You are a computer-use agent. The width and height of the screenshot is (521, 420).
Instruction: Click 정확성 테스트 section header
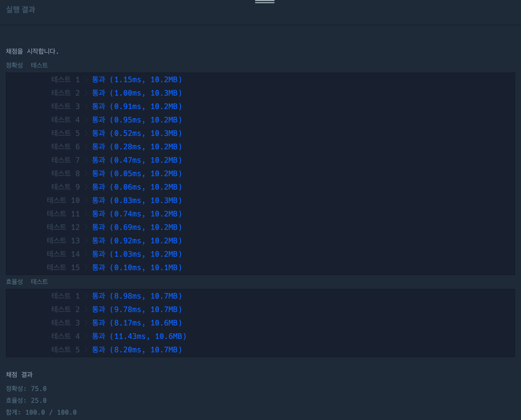pos(27,65)
